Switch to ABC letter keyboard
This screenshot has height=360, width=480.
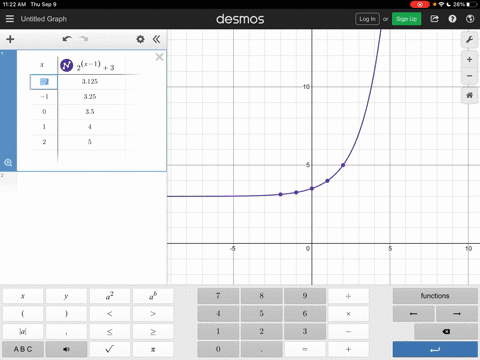pyautogui.click(x=23, y=349)
